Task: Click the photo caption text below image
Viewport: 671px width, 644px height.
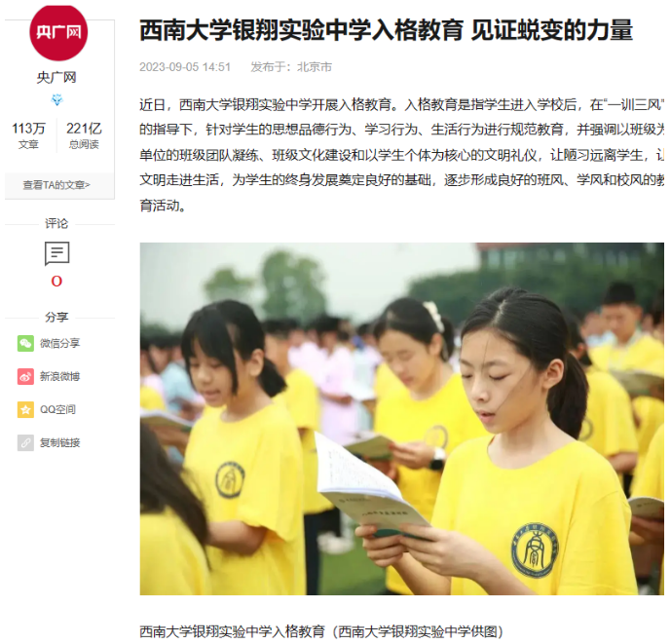Action: tap(321, 631)
